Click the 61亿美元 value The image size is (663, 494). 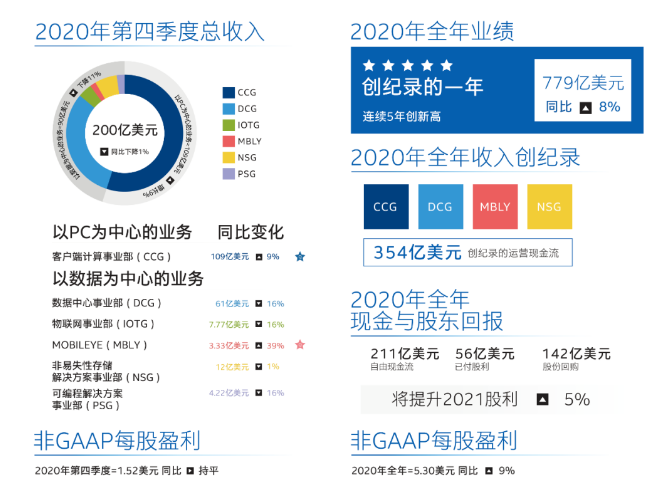232,303
